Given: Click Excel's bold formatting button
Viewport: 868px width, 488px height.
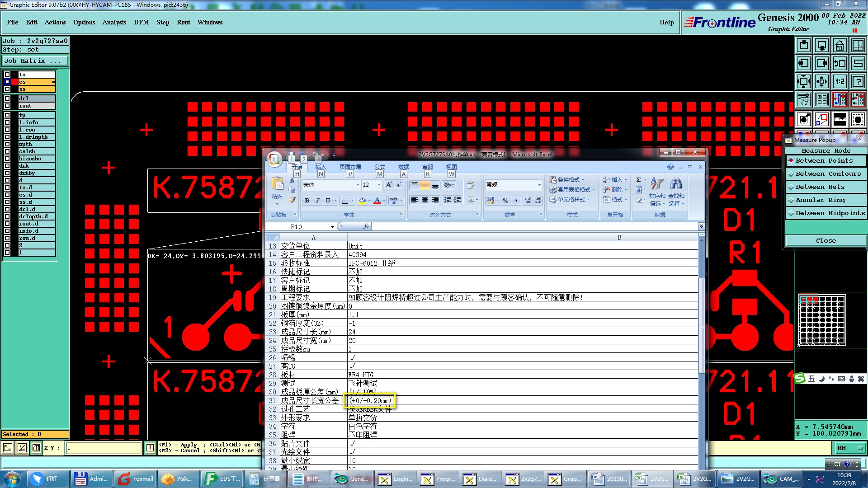Looking at the screenshot, I should pyautogui.click(x=307, y=201).
